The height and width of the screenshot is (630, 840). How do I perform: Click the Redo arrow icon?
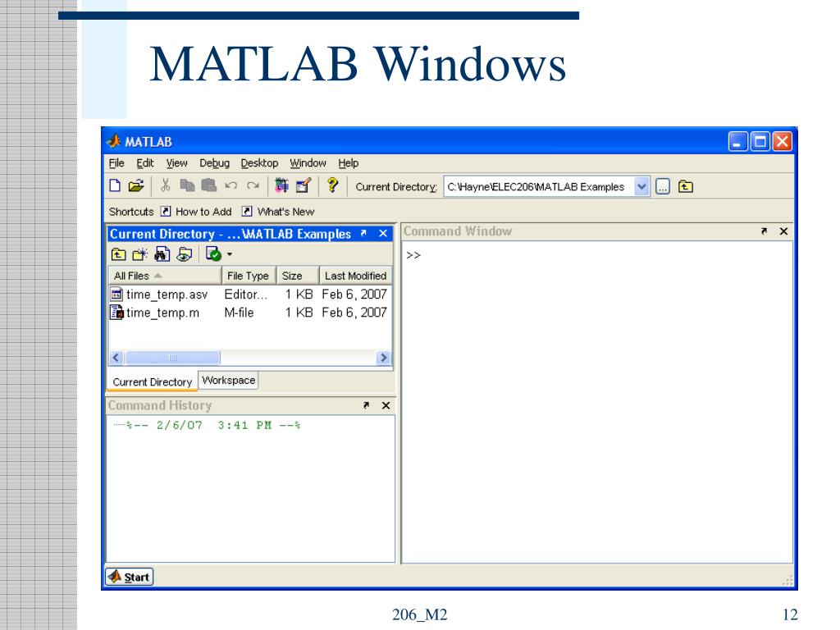coord(253,186)
